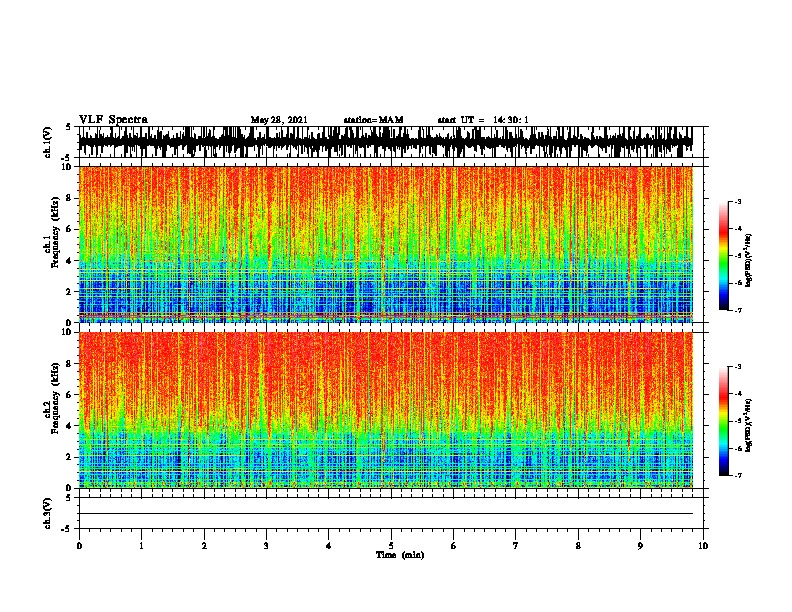This screenshot has height=612, width=792.
Task: Click the ch.1 spectrogram plot area
Action: (386, 244)
